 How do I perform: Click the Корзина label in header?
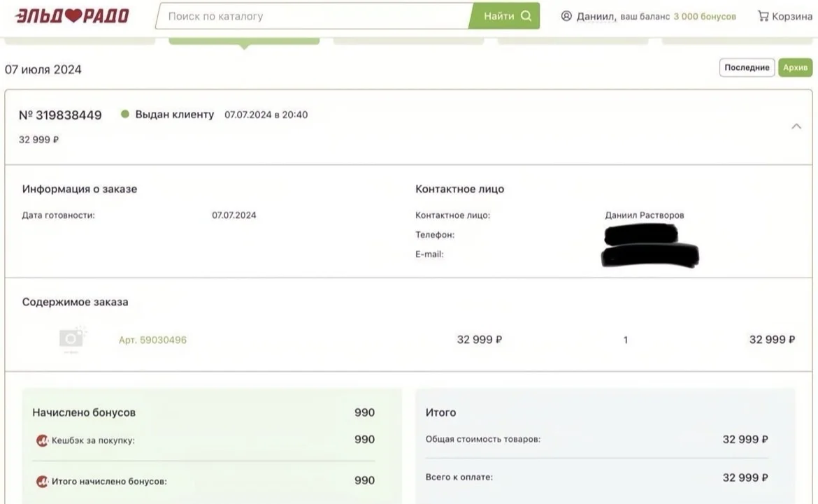tap(792, 17)
